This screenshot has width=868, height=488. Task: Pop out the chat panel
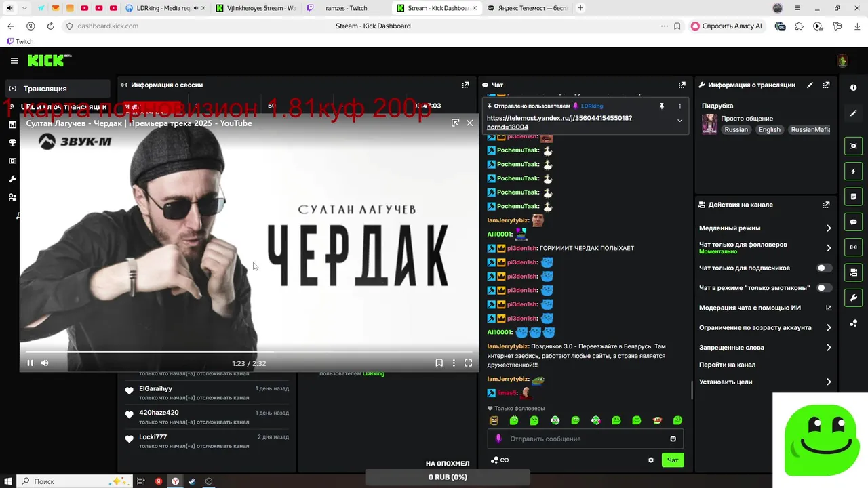click(682, 85)
